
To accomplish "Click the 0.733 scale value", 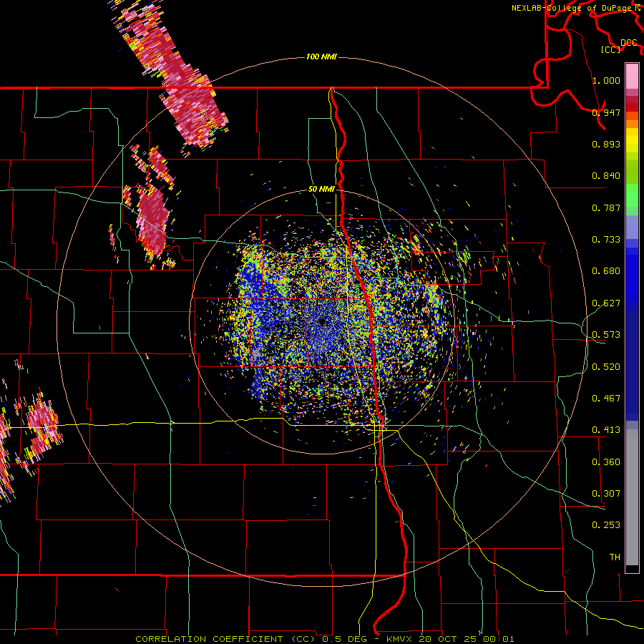I will (606, 240).
